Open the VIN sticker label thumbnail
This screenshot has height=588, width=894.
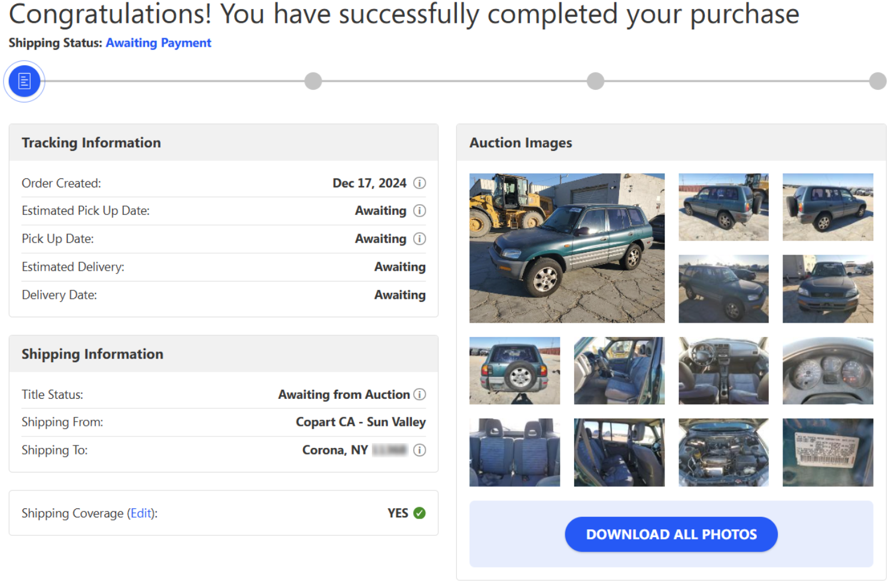(828, 452)
